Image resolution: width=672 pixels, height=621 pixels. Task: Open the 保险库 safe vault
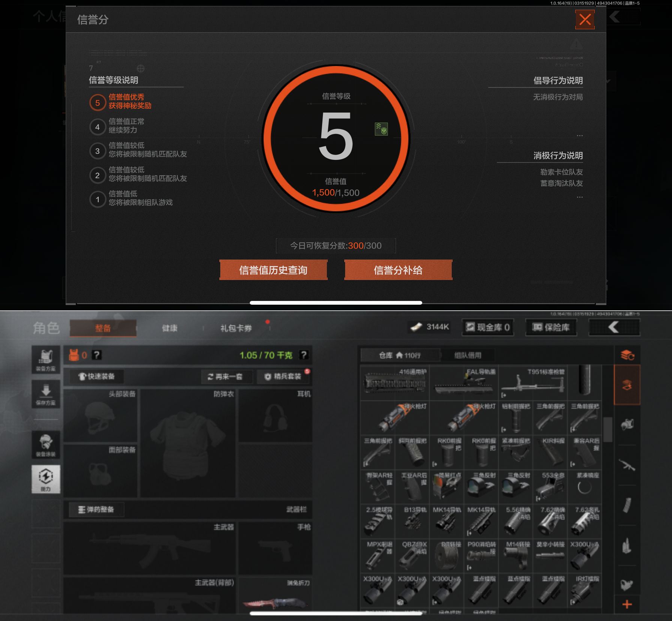coord(551,328)
